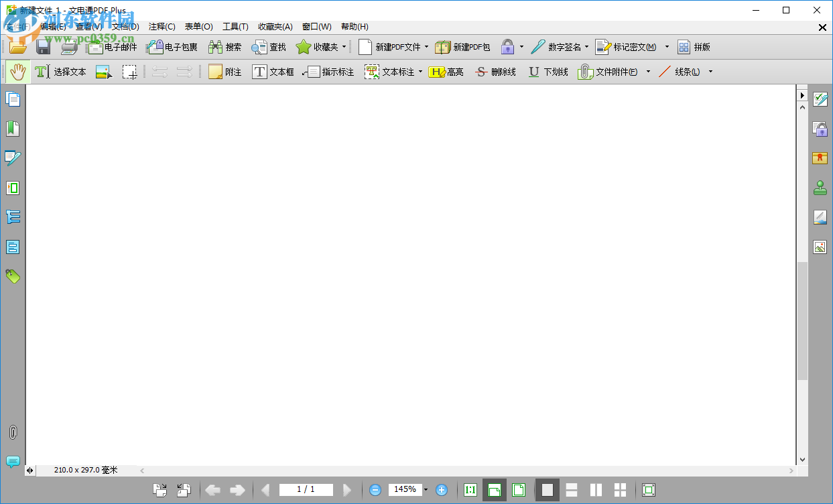This screenshot has width=833, height=504.
Task: Select the 线条 line drawing tool
Action: pos(680,72)
